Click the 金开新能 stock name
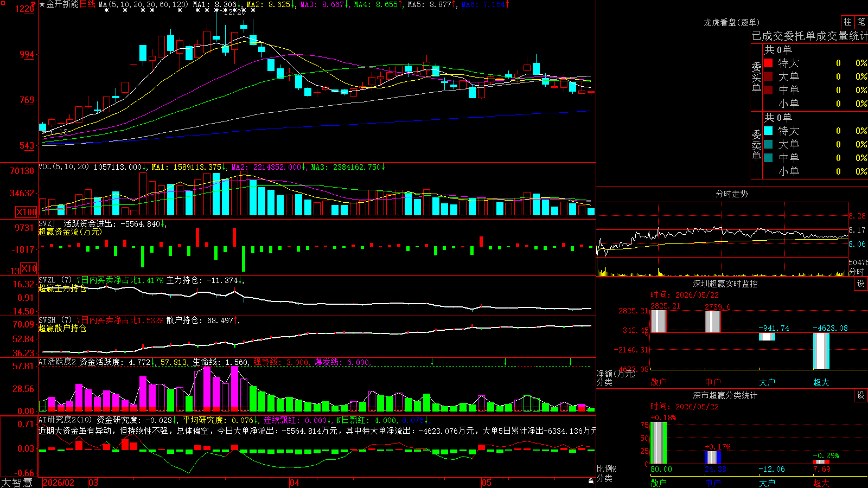Image resolution: width=868 pixels, height=488 pixels. pos(62,4)
